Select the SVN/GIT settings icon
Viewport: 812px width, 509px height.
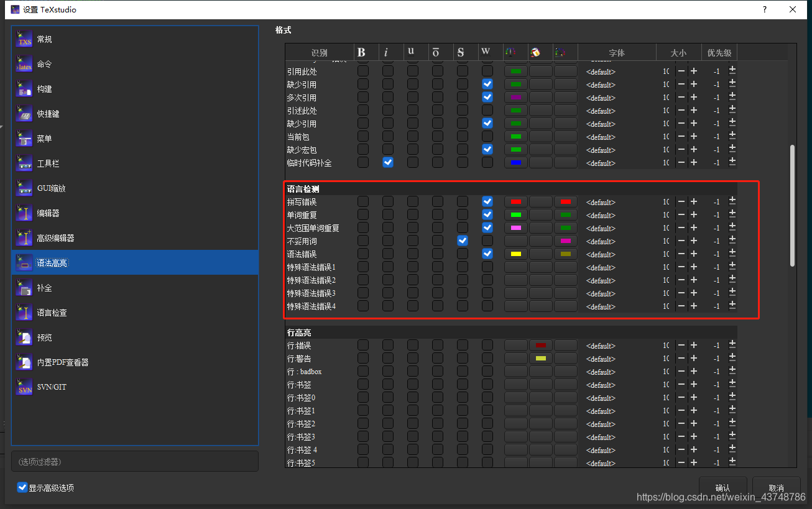click(x=23, y=387)
